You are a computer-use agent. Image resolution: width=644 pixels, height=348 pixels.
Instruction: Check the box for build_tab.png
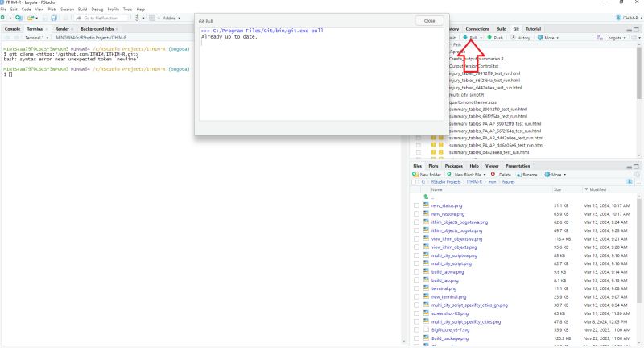(x=416, y=280)
